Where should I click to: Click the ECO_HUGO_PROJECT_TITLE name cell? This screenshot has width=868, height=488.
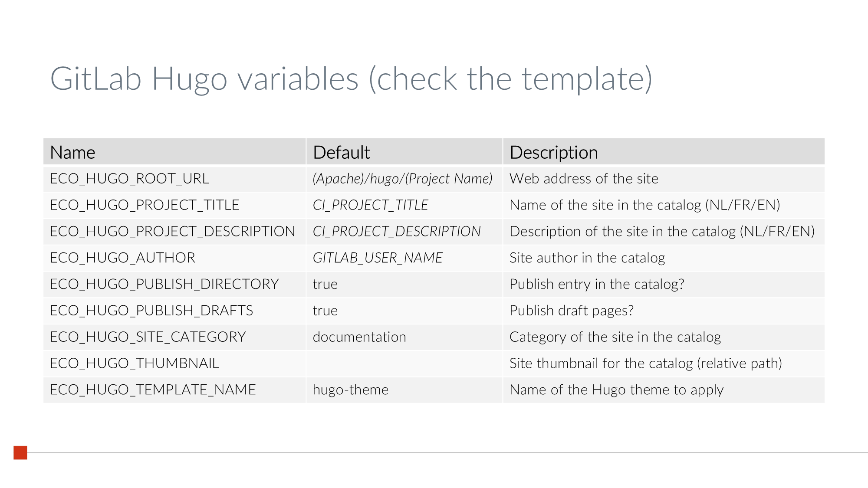145,205
